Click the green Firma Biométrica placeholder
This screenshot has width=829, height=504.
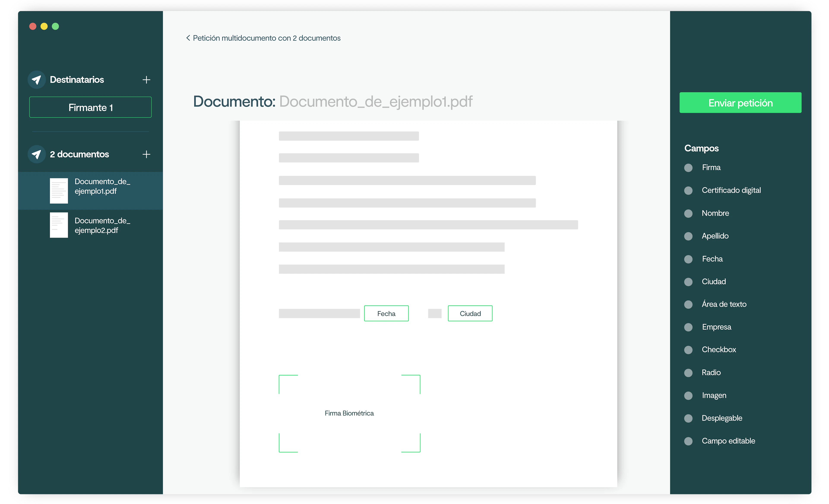[x=349, y=413]
